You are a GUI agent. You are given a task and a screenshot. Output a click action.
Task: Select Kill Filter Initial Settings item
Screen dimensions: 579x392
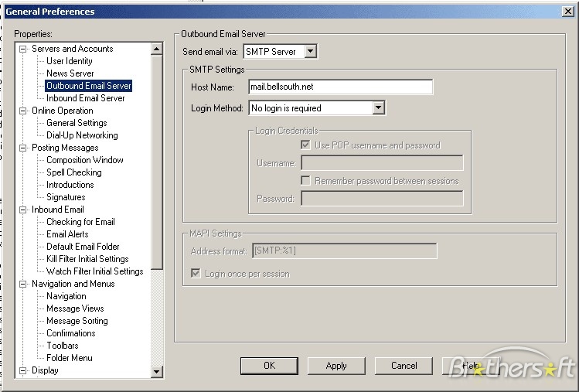point(87,259)
